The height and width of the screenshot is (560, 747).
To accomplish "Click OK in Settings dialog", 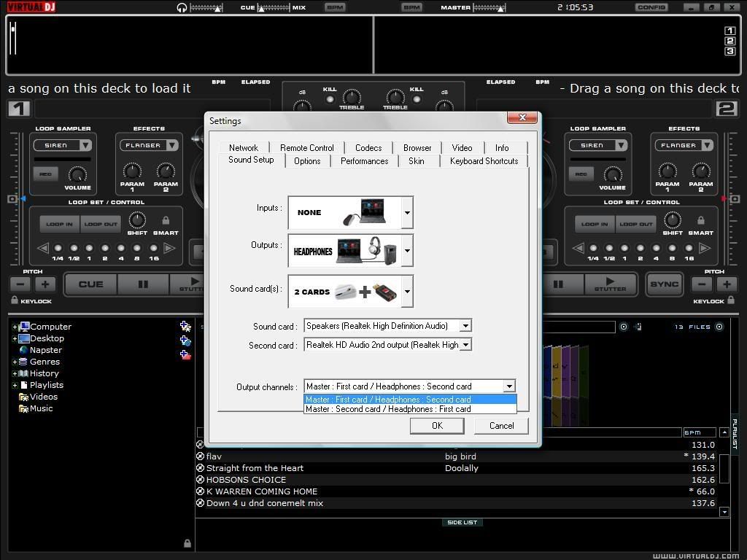I will click(437, 426).
